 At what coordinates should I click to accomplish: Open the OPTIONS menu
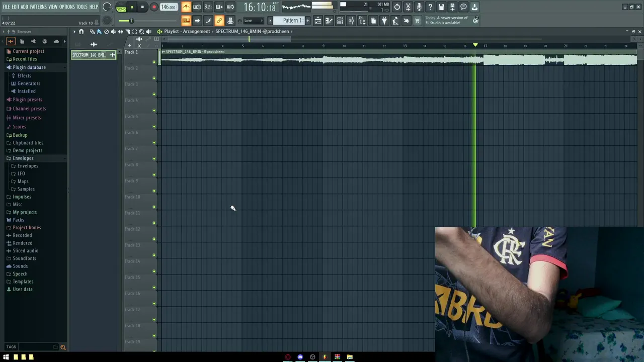pos(67,7)
